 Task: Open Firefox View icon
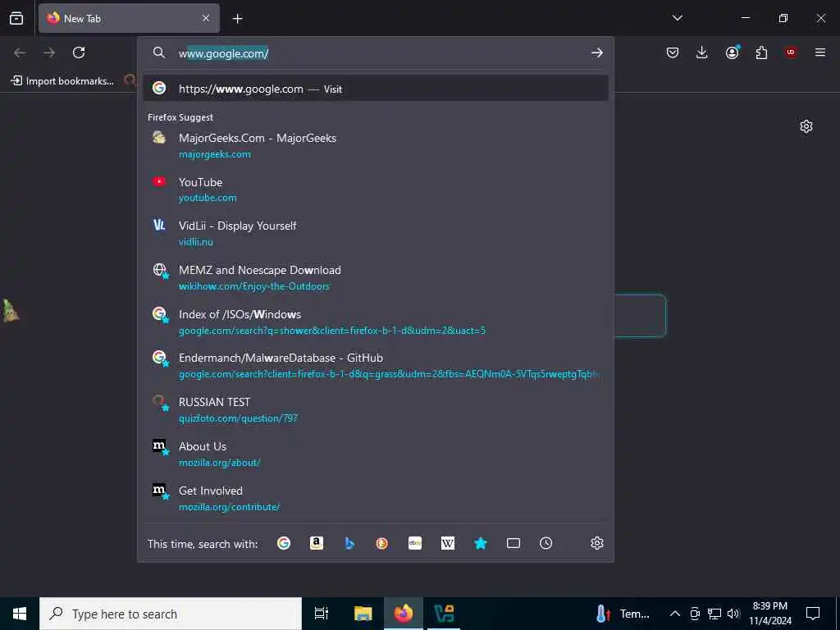[16, 18]
